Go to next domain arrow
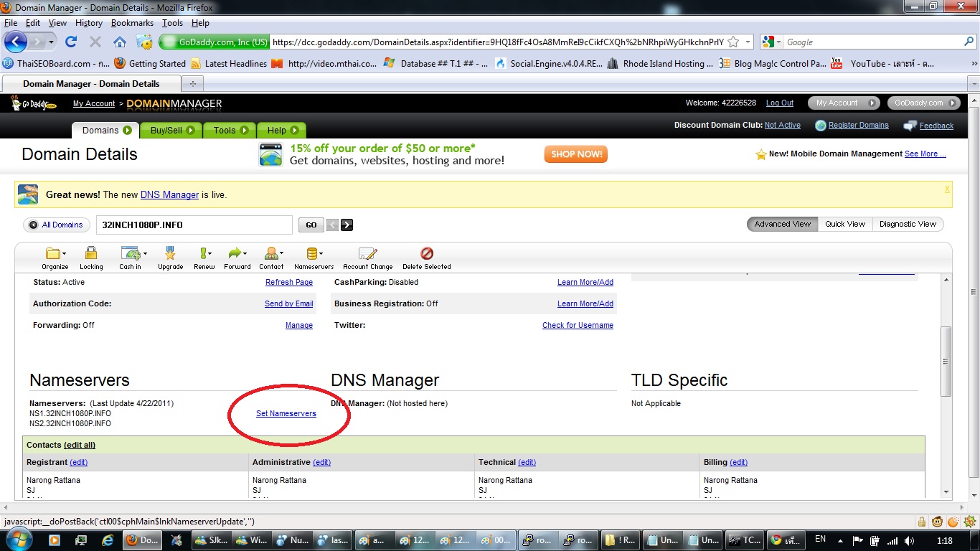 coord(347,225)
